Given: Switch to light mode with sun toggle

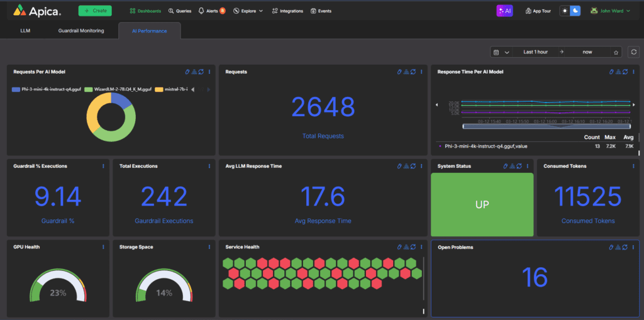Looking at the screenshot, I should [565, 11].
